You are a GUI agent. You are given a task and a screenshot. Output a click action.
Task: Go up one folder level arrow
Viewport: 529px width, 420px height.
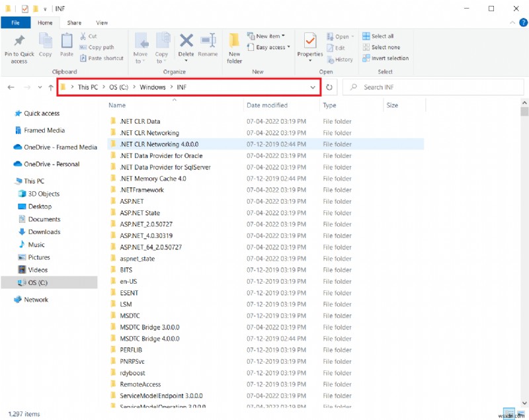pyautogui.click(x=51, y=87)
